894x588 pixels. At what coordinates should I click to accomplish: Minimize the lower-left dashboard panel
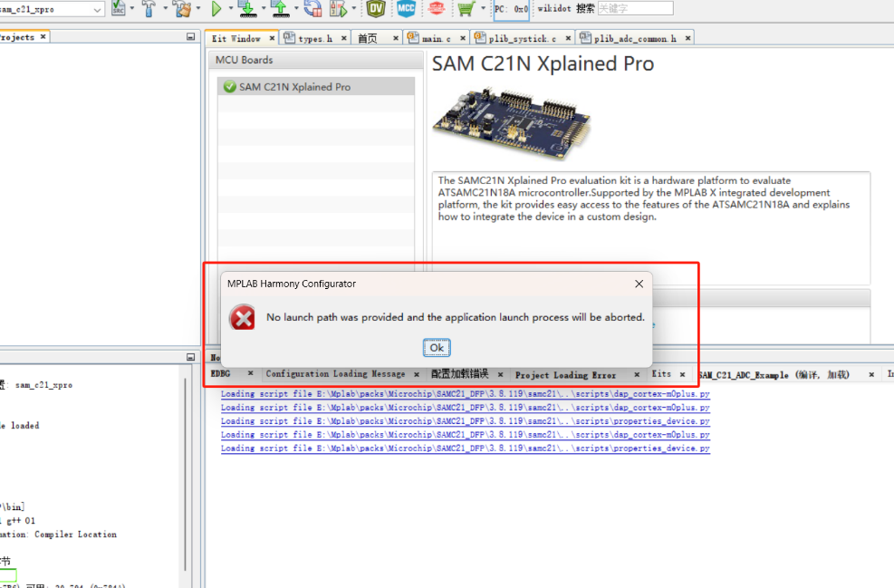pyautogui.click(x=190, y=357)
